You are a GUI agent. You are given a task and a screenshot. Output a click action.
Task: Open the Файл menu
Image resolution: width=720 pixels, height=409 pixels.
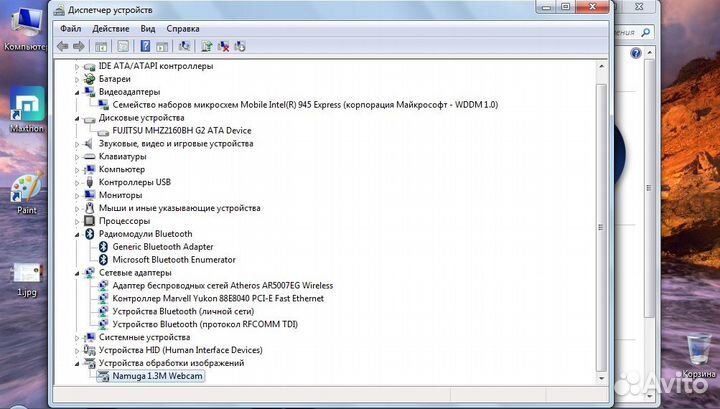(x=70, y=28)
